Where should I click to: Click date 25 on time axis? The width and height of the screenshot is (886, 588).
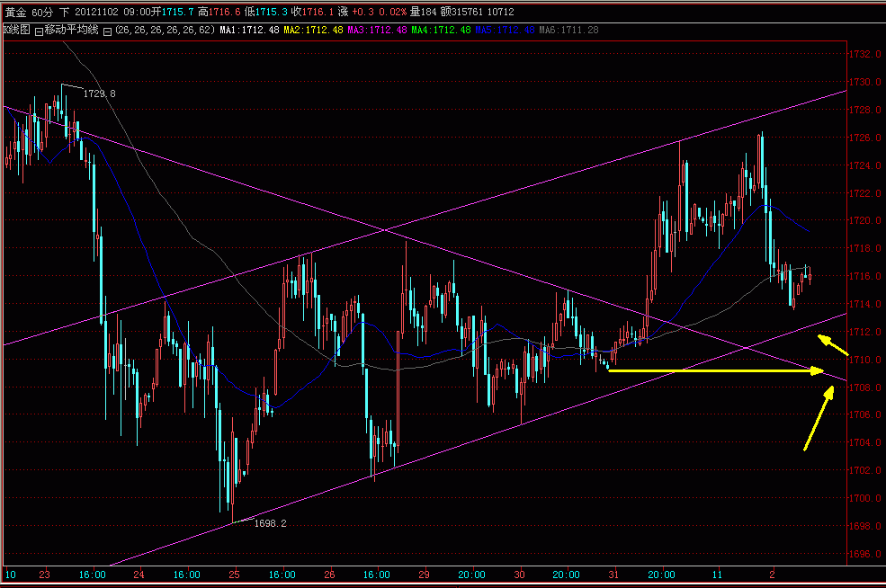pyautogui.click(x=234, y=575)
